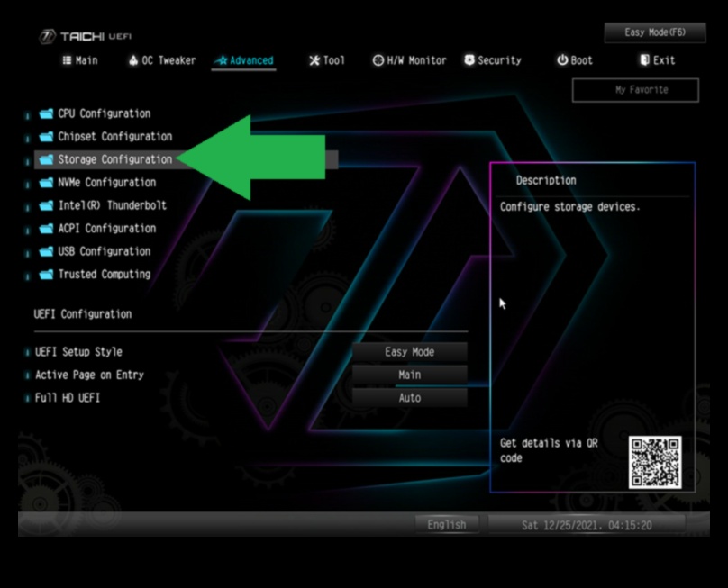
Task: Click the Trusted Computing folder icon
Action: [46, 275]
